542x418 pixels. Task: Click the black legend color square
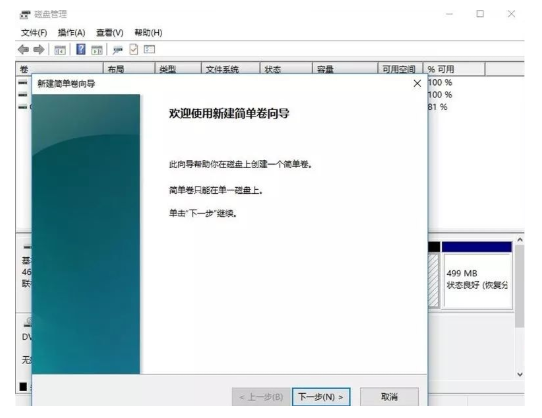(23, 387)
